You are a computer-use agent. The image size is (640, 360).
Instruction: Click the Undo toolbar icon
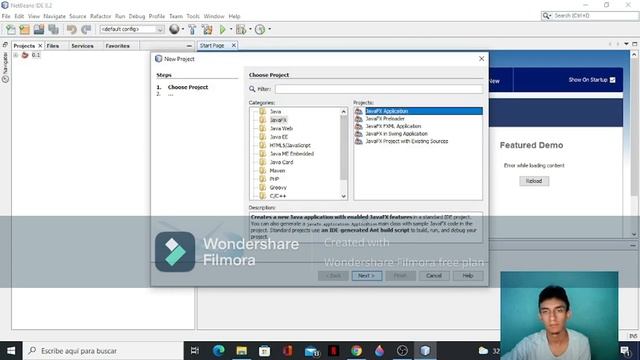pos(72,29)
